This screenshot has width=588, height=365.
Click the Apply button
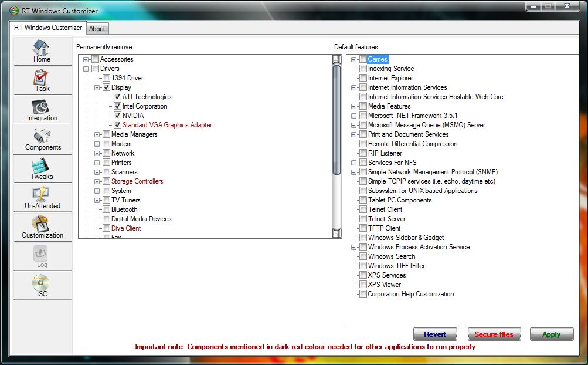pyautogui.click(x=552, y=334)
